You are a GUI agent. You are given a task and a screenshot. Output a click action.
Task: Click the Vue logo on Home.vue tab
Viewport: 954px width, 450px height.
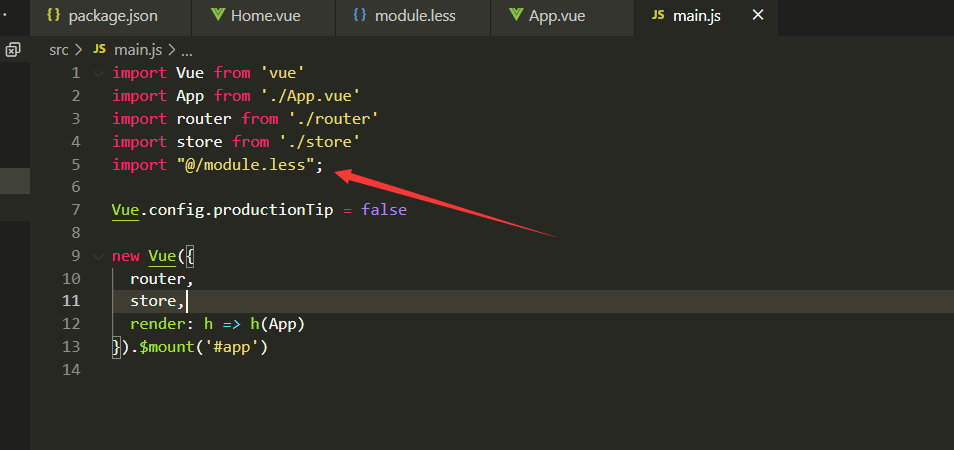(x=217, y=16)
